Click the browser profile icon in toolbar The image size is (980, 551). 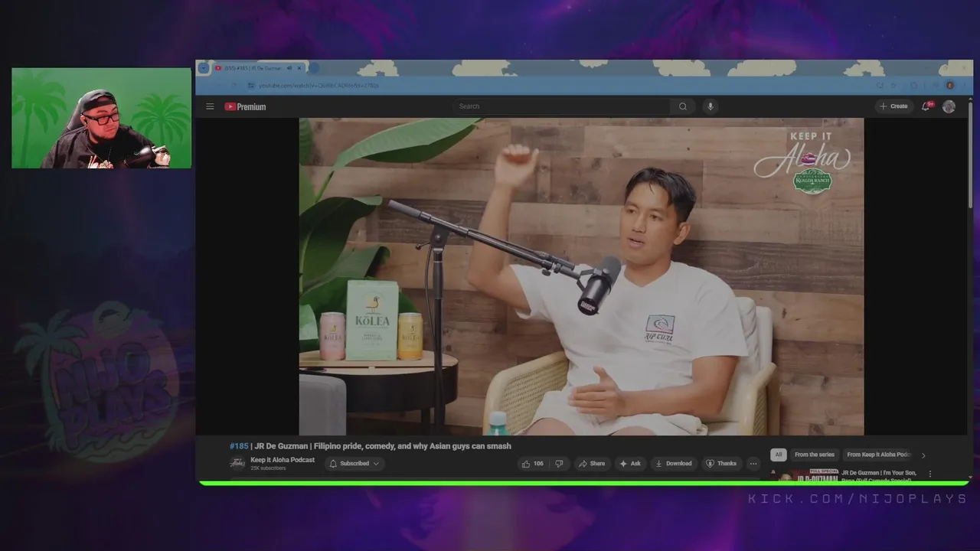(949, 86)
